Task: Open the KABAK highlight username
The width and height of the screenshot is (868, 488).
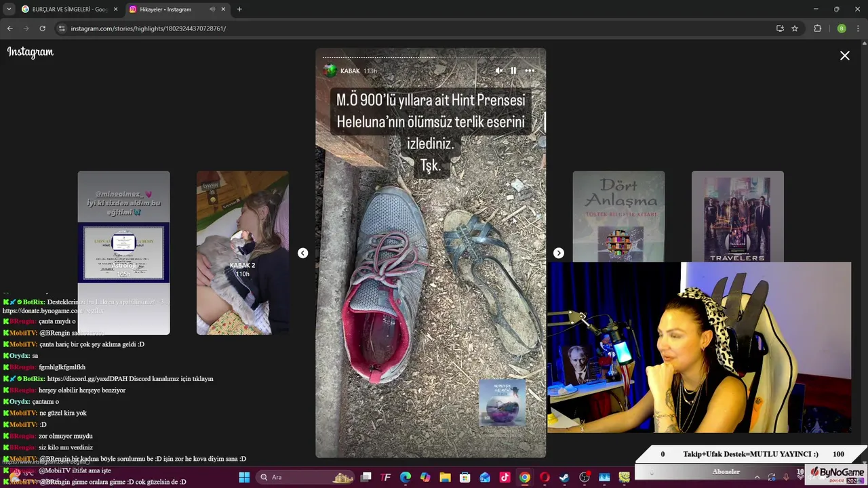Action: [350, 71]
